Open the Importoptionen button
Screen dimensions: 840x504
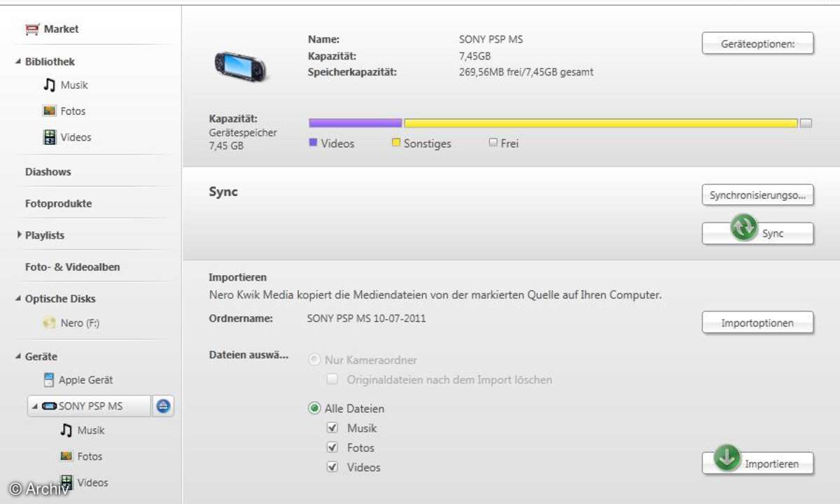click(x=758, y=323)
